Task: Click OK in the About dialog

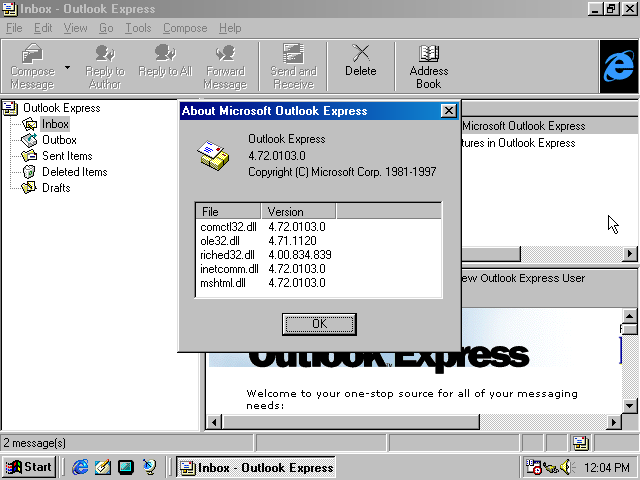Action: coord(319,324)
